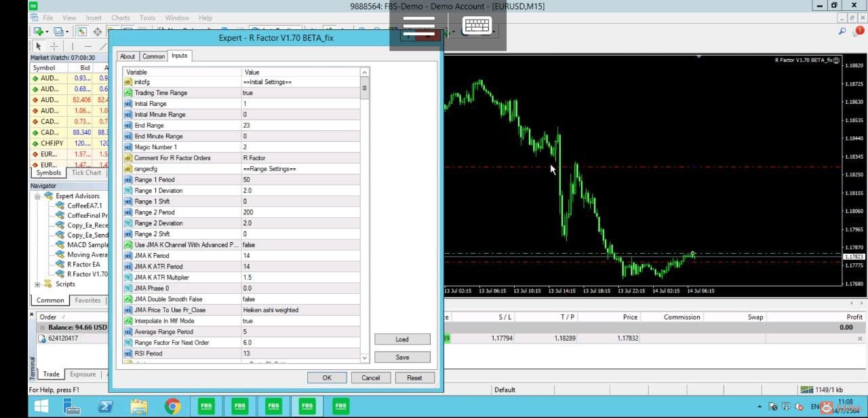The image size is (868, 418).
Task: Click the red notification badge icon
Action: [859, 31]
